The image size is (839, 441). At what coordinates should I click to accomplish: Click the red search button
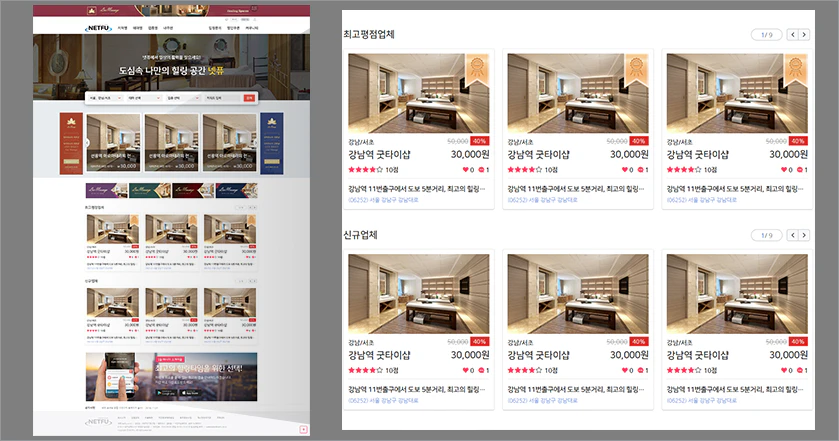tap(249, 98)
